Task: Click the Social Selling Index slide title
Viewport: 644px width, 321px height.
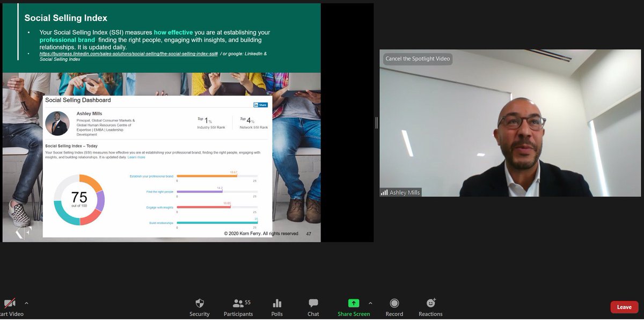Action: coord(65,18)
